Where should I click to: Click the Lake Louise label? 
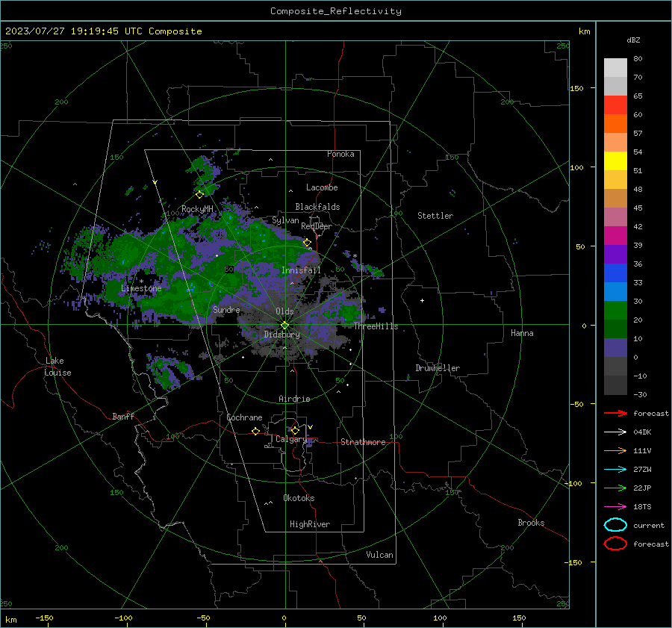pyautogui.click(x=57, y=367)
